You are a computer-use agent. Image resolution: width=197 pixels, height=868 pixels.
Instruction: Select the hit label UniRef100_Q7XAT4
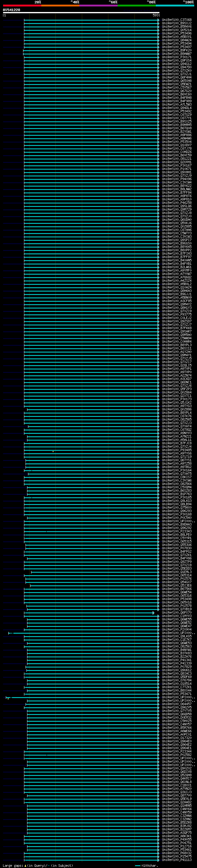[177, 426]
